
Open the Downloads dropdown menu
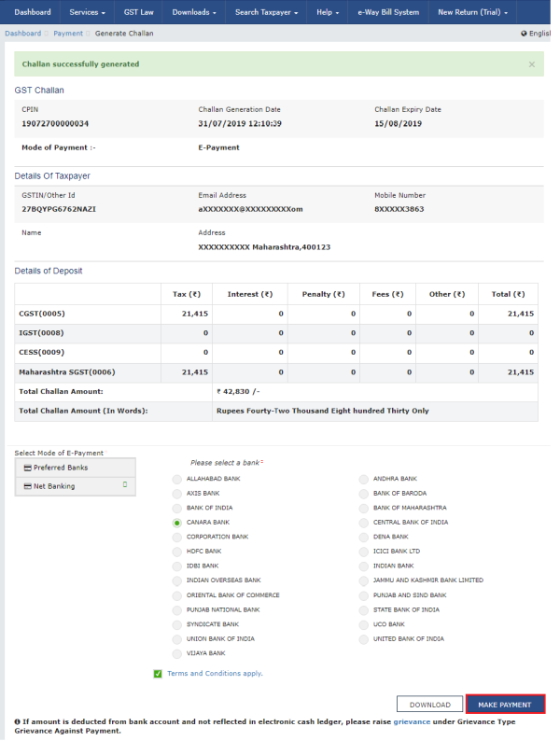click(194, 12)
